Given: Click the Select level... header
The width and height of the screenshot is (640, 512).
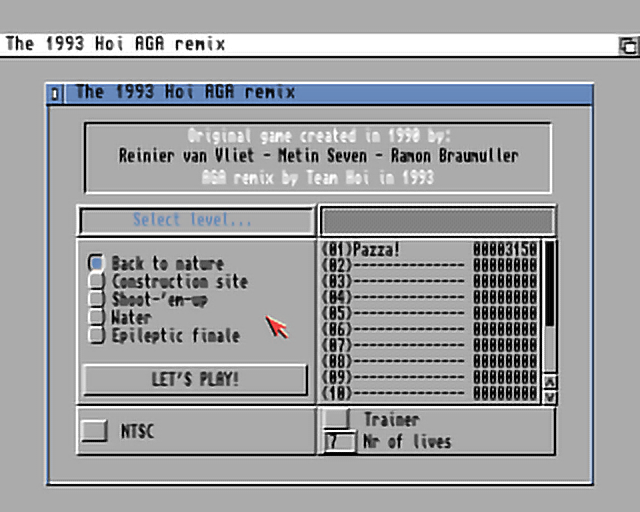Looking at the screenshot, I should tap(196, 220).
